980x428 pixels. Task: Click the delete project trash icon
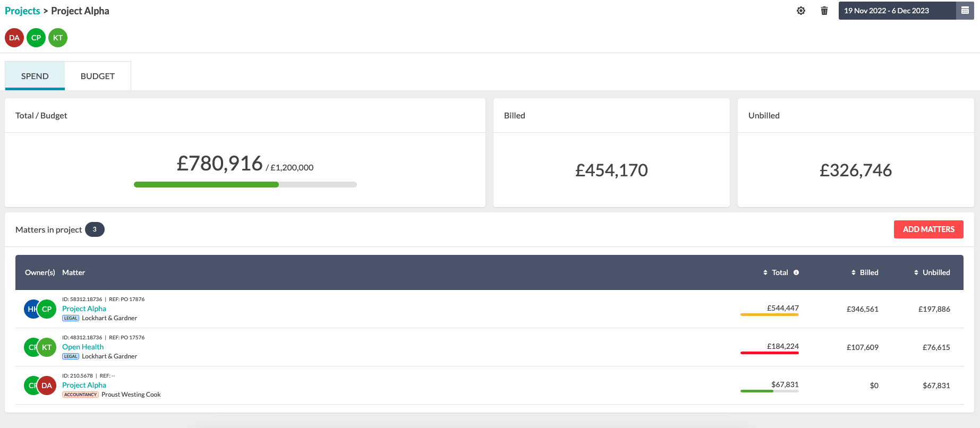[x=824, y=11]
